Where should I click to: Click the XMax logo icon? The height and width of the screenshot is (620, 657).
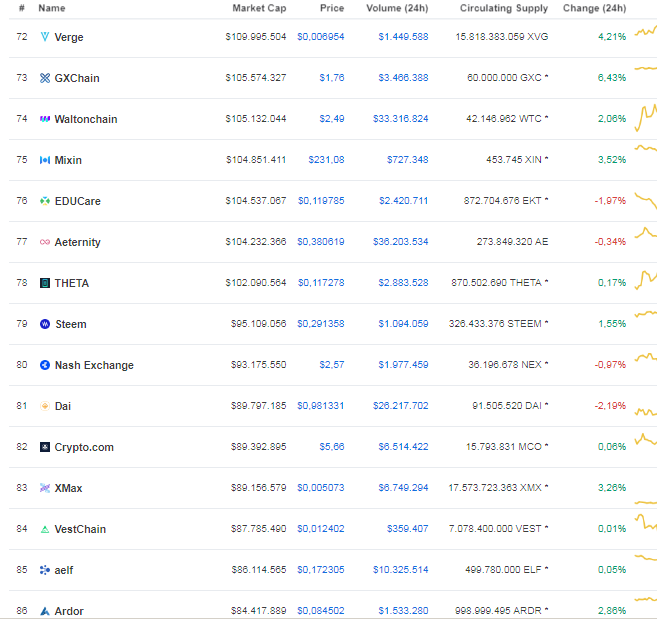[44, 488]
